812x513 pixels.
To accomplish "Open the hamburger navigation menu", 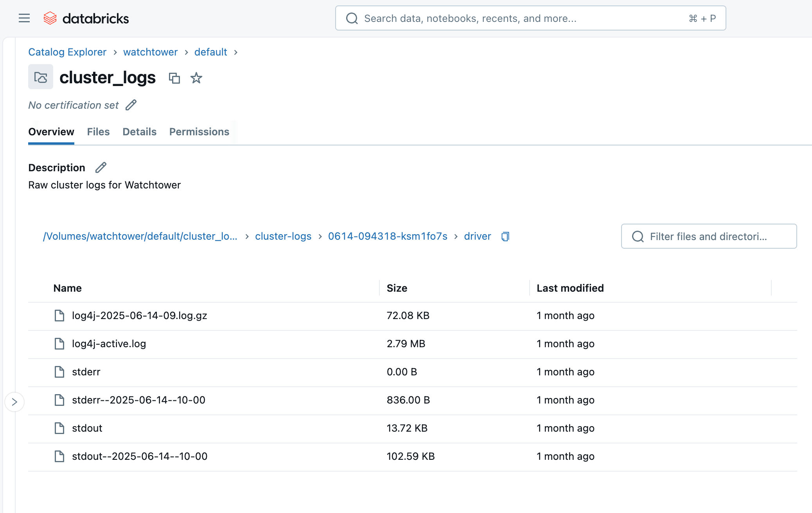I will [24, 18].
